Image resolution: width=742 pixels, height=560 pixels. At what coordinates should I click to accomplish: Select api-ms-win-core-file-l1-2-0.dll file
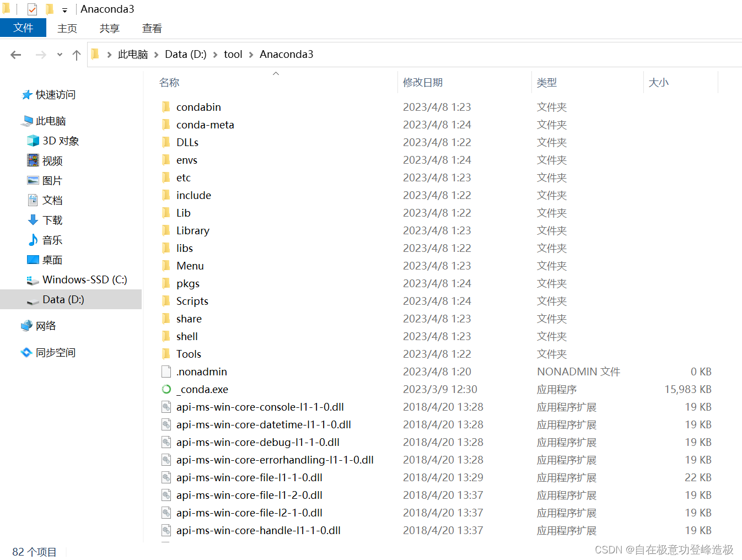pyautogui.click(x=249, y=495)
